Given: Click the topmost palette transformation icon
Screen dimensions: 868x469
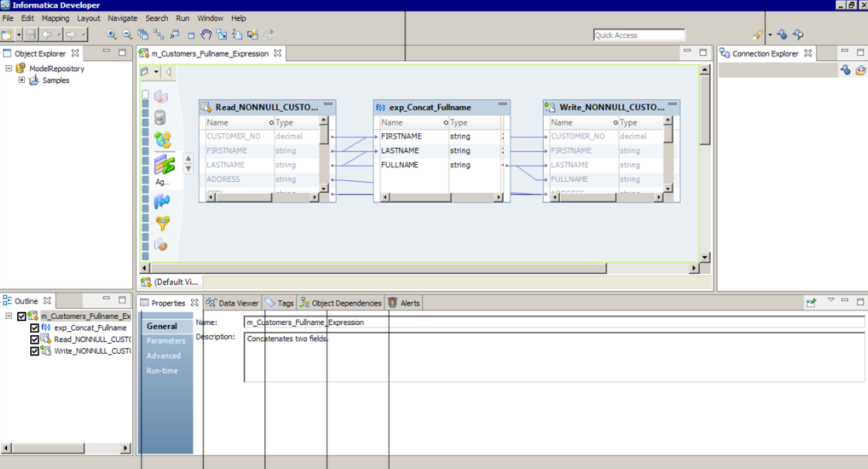Looking at the screenshot, I should pos(161,97).
